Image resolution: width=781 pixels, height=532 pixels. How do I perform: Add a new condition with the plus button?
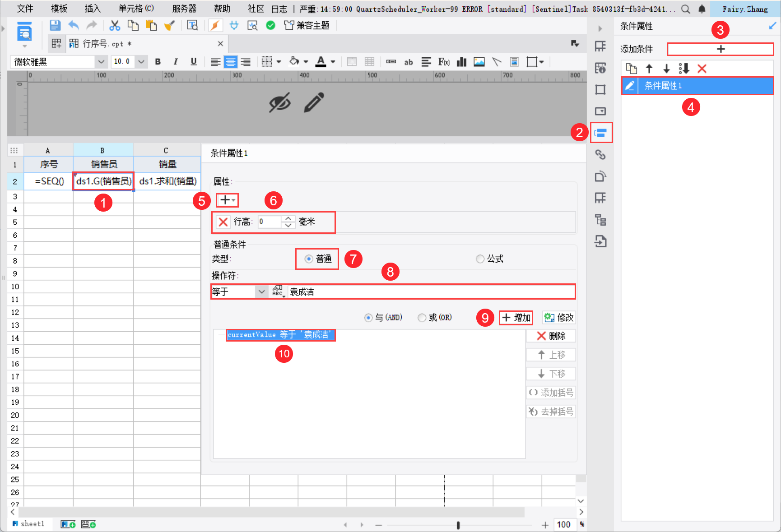(x=721, y=49)
